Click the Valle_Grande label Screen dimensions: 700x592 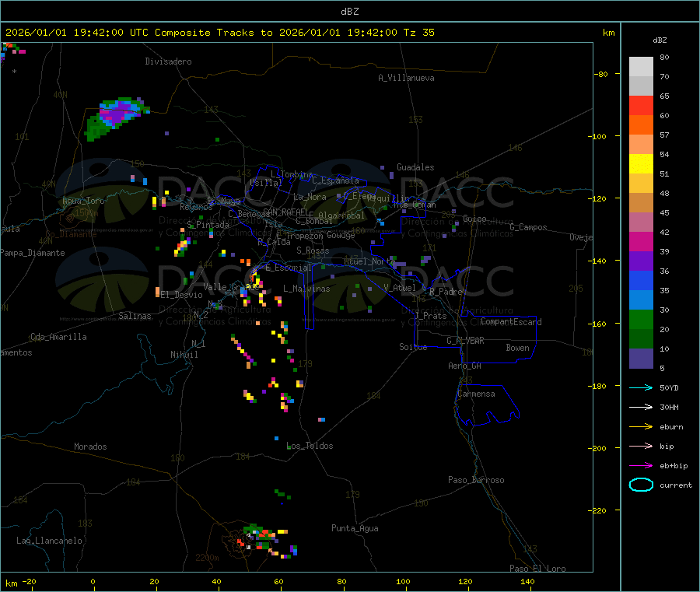tap(231, 287)
